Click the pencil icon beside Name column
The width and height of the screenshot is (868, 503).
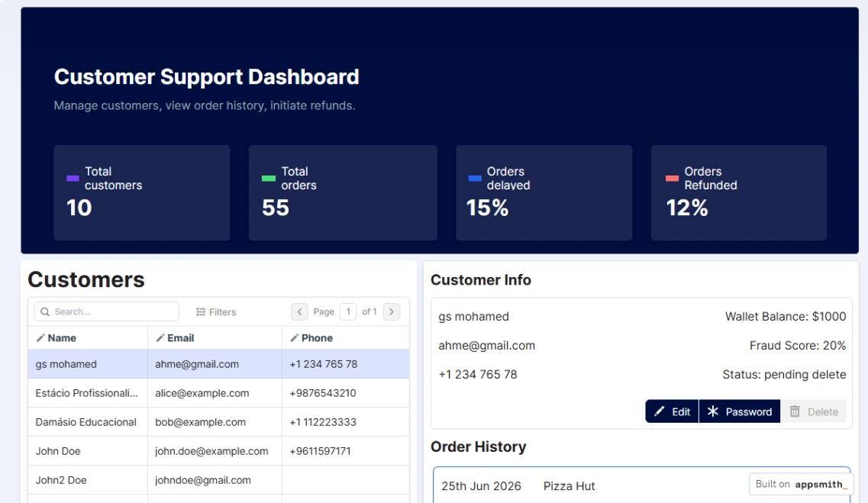(40, 338)
